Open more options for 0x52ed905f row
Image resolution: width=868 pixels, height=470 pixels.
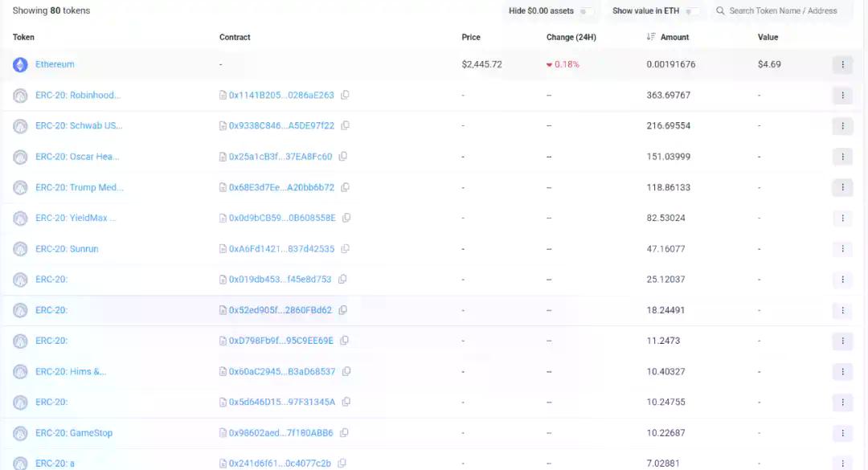pyautogui.click(x=842, y=310)
